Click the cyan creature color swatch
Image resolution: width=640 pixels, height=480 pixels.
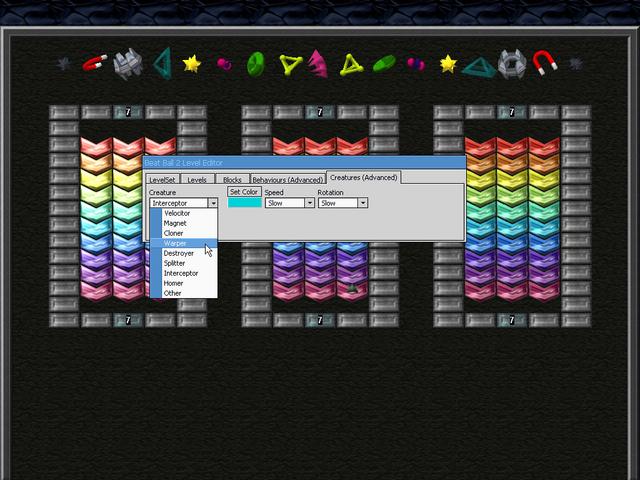(244, 203)
